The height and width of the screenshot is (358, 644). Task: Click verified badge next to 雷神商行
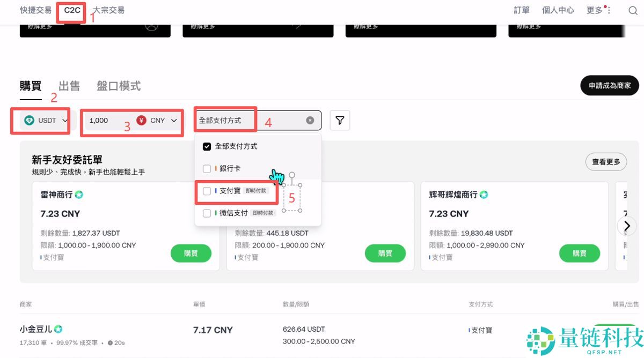(x=79, y=195)
